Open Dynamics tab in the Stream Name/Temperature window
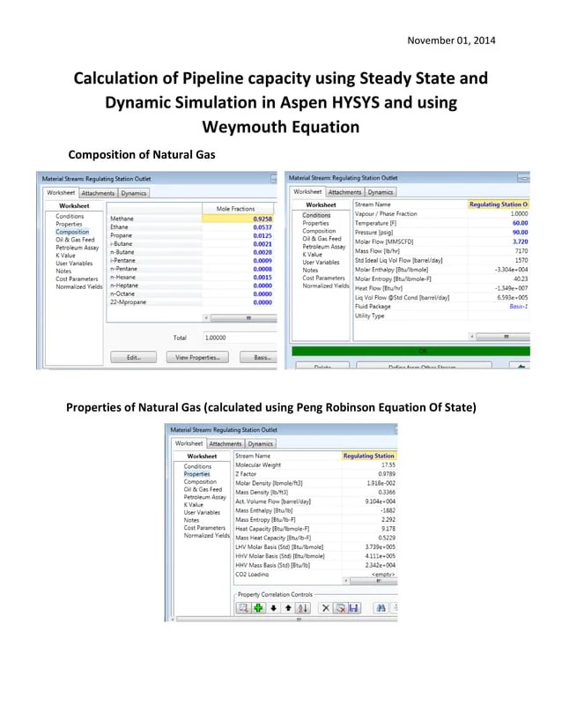The height and width of the screenshot is (728, 562). pos(381,192)
